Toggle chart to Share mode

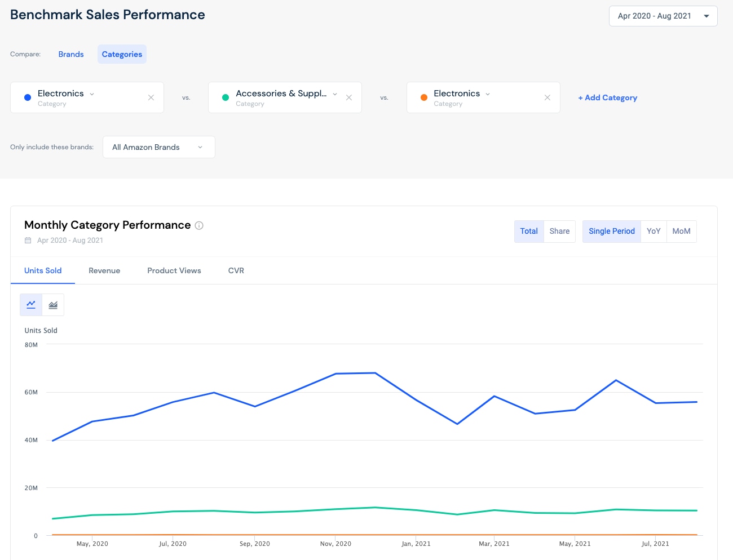pyautogui.click(x=559, y=231)
